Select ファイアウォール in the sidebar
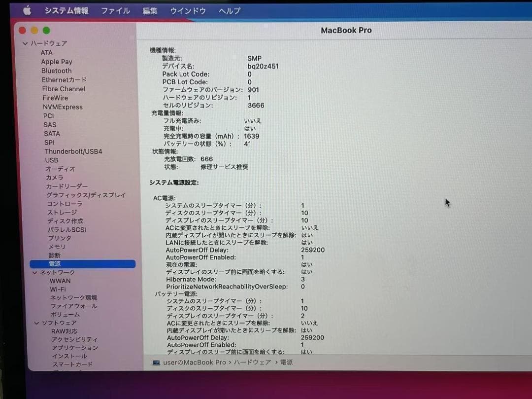This screenshot has height=399, width=532. click(x=73, y=306)
